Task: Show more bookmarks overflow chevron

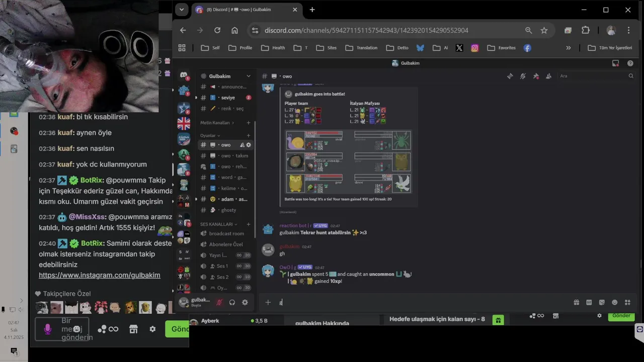Action: (x=569, y=48)
